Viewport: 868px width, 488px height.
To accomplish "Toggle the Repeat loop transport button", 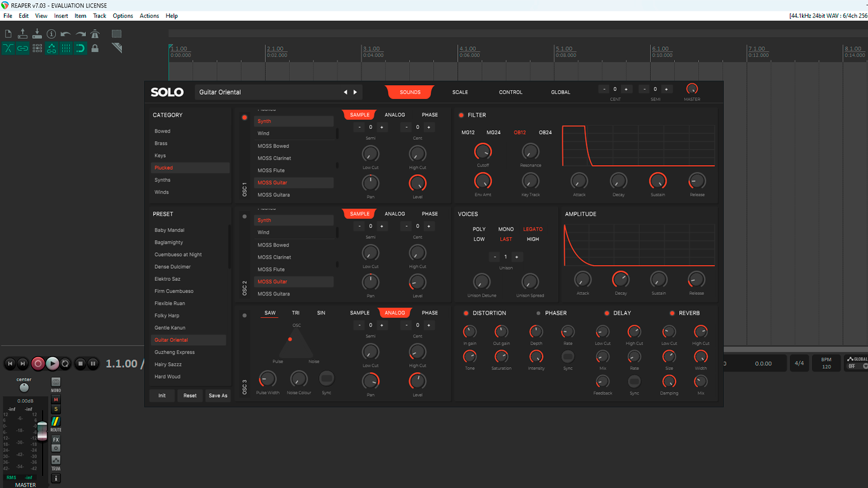I will [65, 363].
